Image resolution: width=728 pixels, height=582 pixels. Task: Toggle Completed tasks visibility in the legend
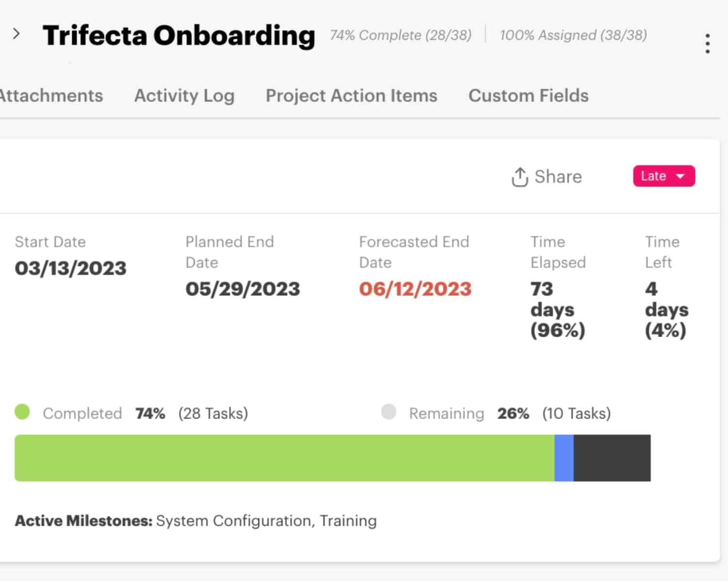pos(22,412)
